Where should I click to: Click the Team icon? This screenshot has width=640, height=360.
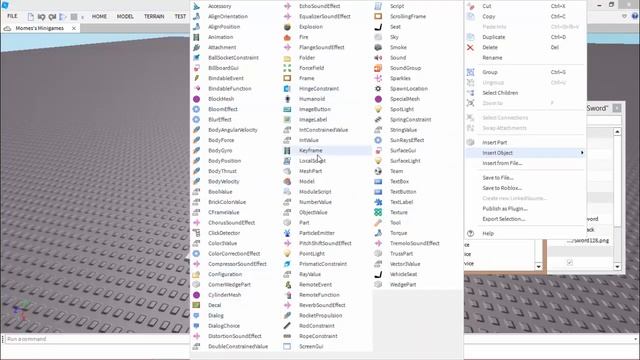pos(378,171)
